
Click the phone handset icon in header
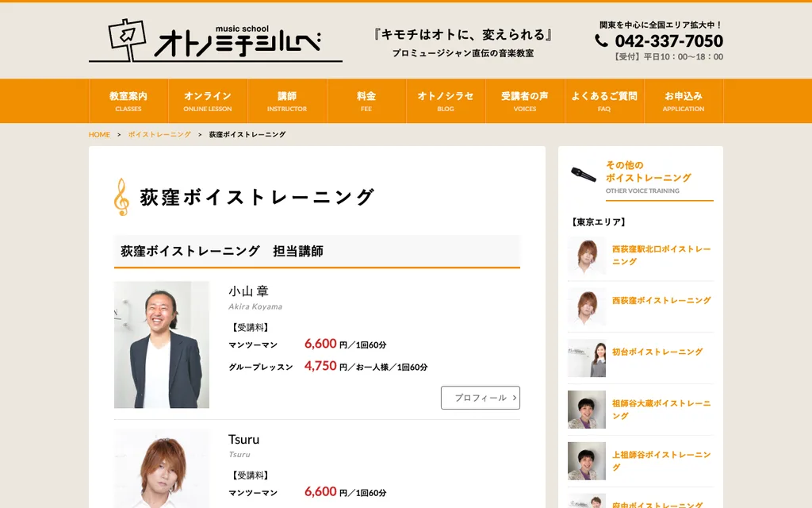coord(601,40)
